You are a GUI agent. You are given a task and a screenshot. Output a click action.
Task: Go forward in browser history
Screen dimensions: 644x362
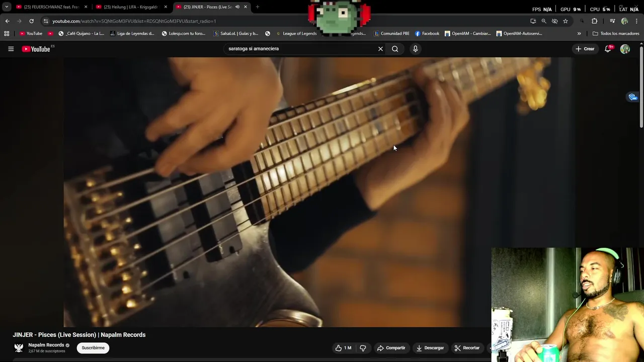tap(19, 21)
